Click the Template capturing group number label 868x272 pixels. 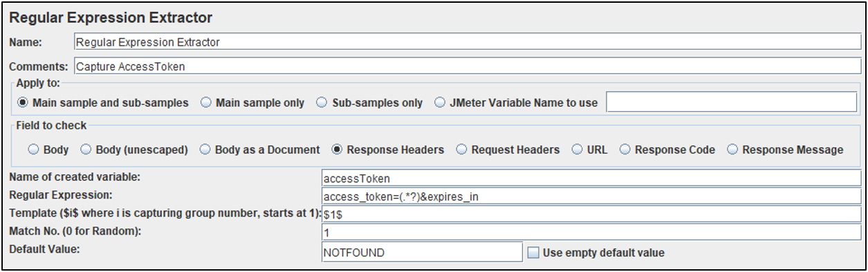(165, 212)
